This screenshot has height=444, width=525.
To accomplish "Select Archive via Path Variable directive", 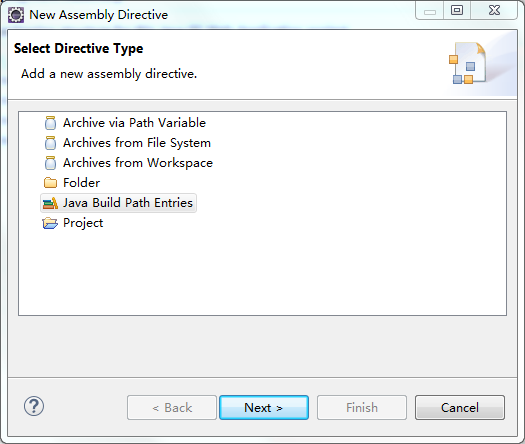I will click(x=134, y=123).
